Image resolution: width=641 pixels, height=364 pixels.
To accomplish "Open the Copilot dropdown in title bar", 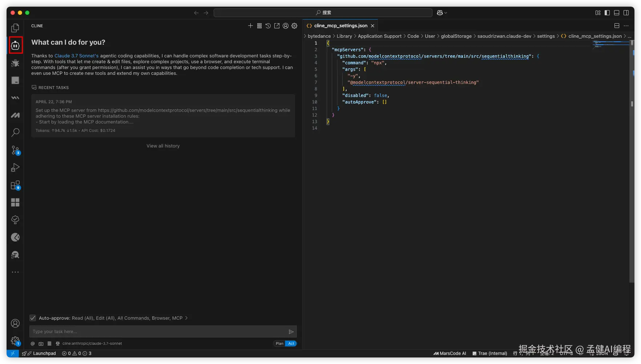I will point(442,13).
